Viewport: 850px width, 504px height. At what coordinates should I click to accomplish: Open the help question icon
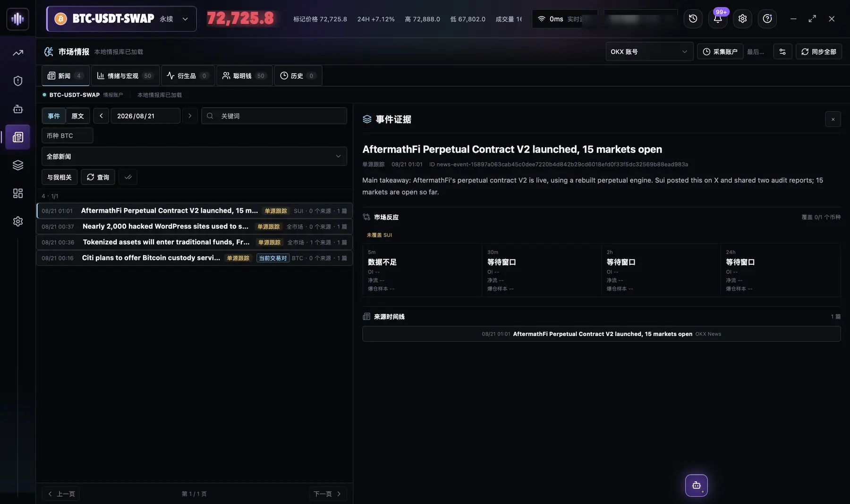click(x=767, y=19)
